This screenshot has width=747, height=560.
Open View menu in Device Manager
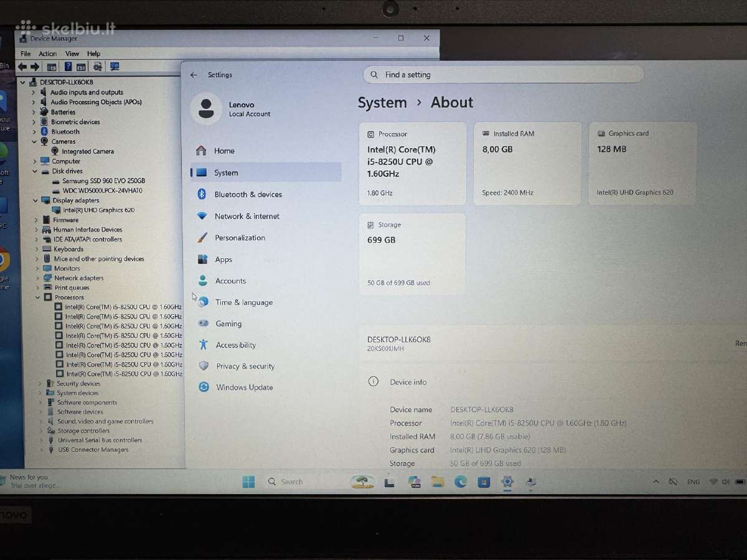tap(72, 54)
